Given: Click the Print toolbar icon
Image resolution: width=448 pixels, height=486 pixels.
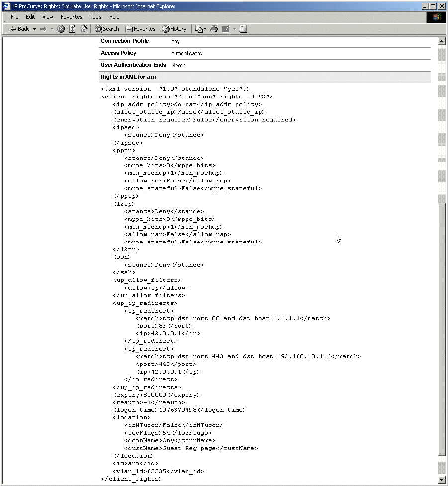Looking at the screenshot, I should [214, 29].
